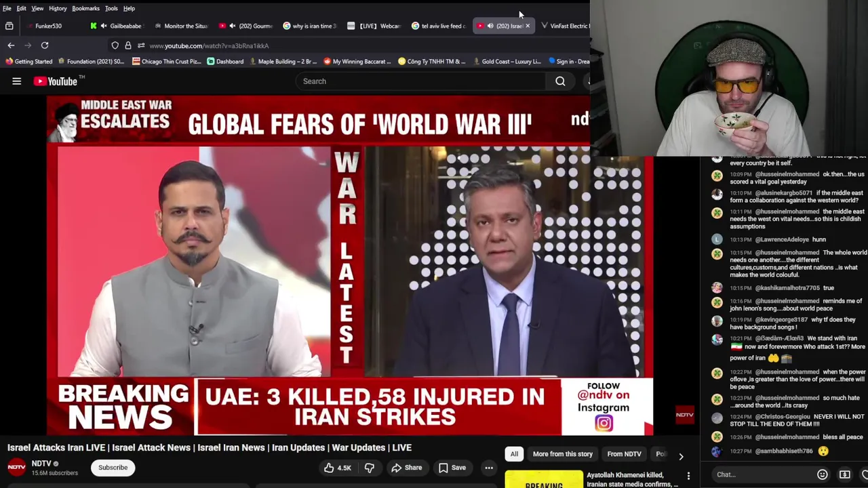Screen dimensions: 868x488
Task: Close the active (202) Israel tab
Action: (528, 26)
